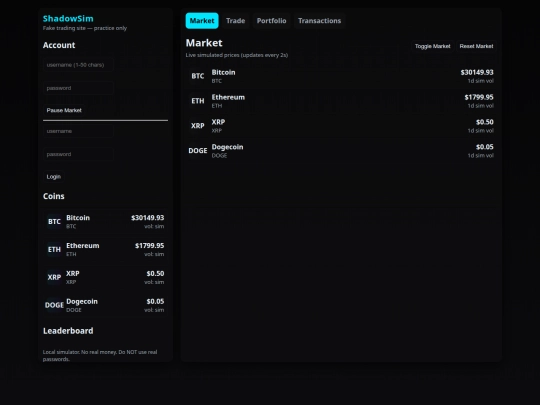This screenshot has height=405, width=540.
Task: Focus the login username field
Action: click(79, 131)
